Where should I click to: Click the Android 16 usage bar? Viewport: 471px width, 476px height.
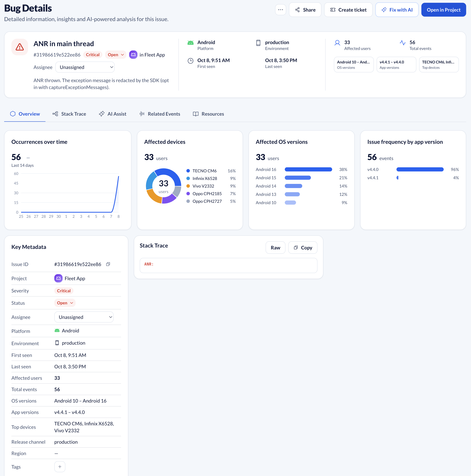click(308, 170)
